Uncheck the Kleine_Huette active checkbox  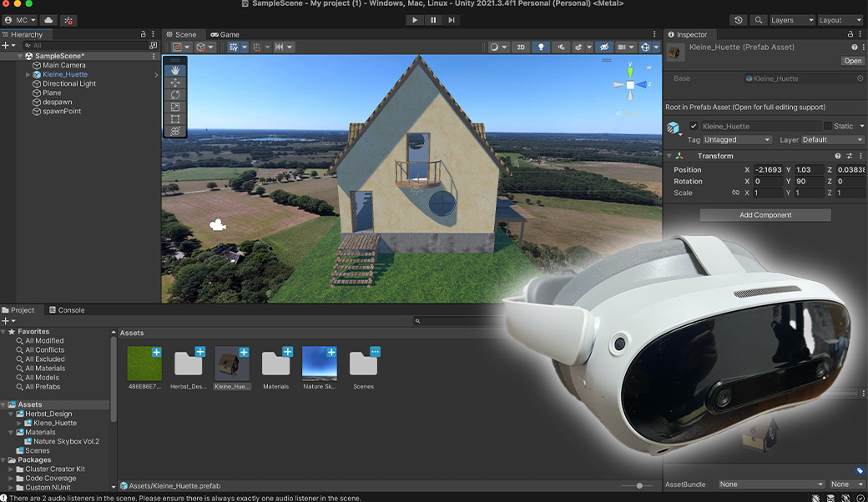click(693, 127)
